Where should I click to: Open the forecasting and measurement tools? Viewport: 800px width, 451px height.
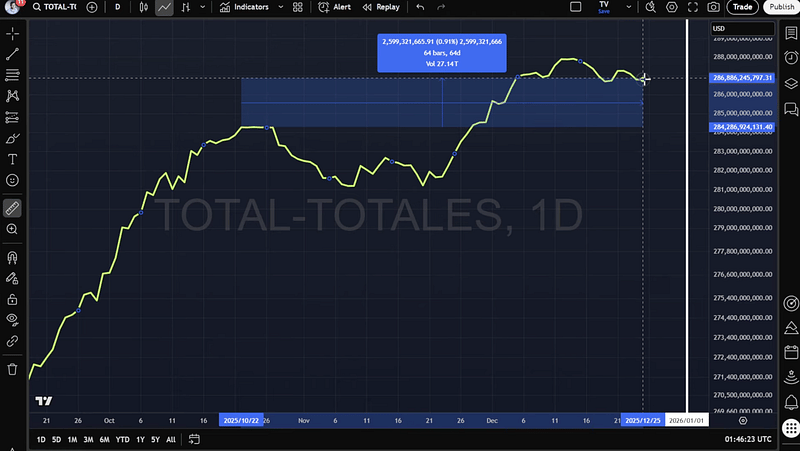point(12,117)
